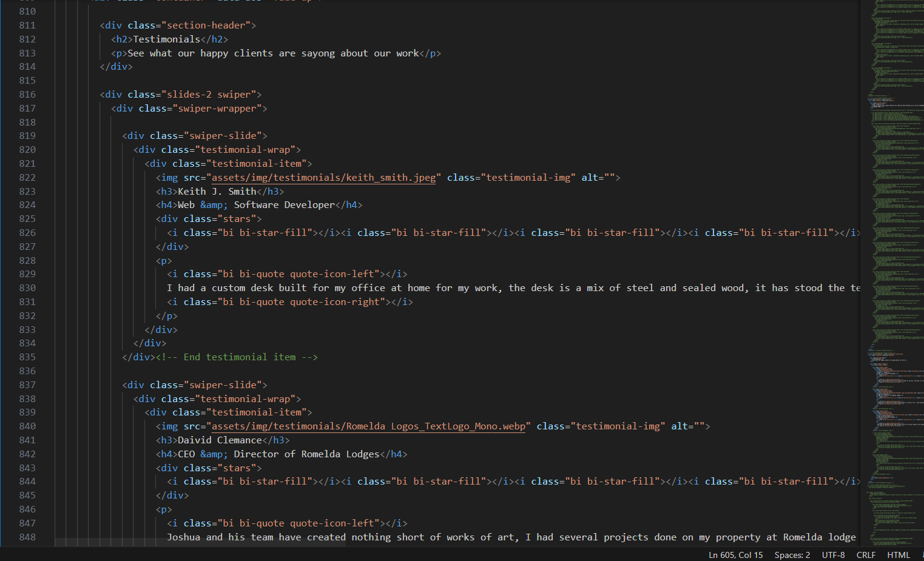Click the keith_smith.jpeg image path link
This screenshot has height=561, width=924.
[x=323, y=178]
